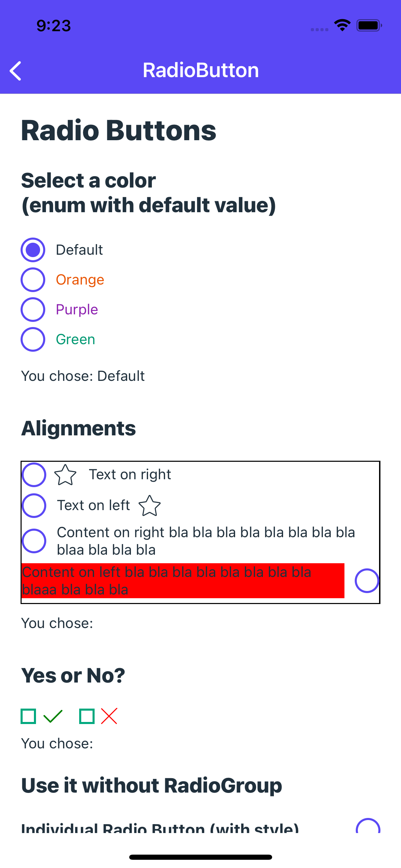Image resolution: width=401 pixels, height=868 pixels.
Task: Choose the Purple radio option
Action: click(33, 310)
